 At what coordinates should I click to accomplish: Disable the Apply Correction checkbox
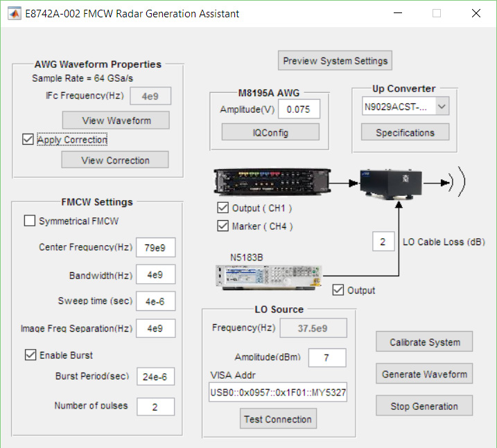click(28, 139)
